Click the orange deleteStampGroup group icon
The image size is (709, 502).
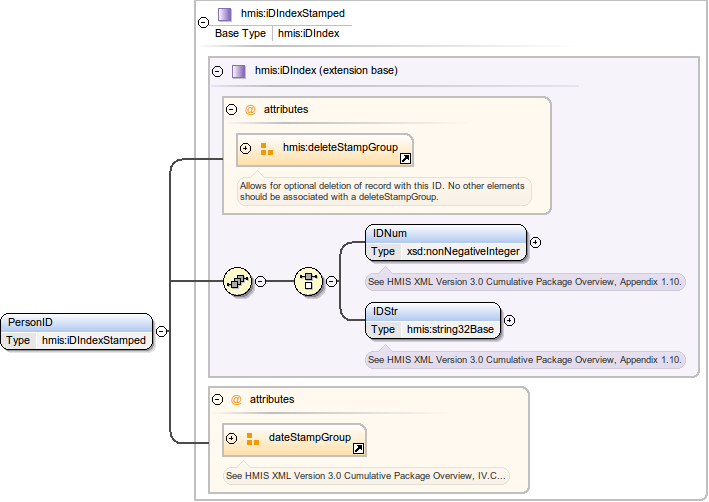(266, 149)
